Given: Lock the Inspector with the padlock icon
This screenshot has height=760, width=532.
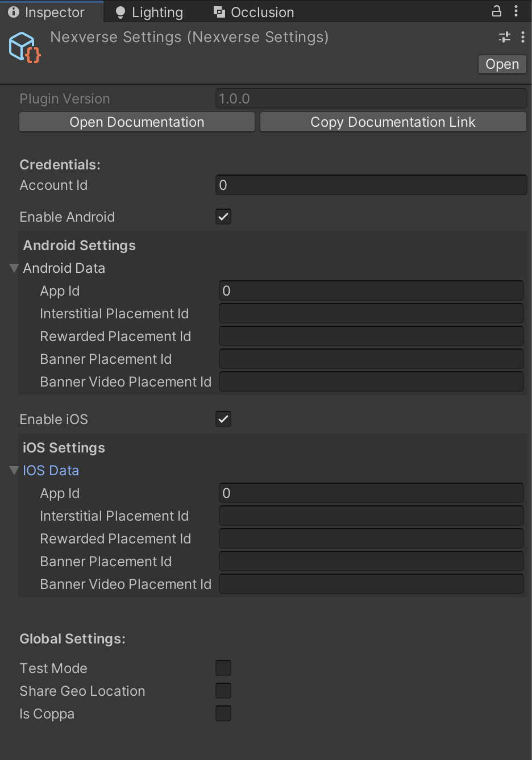Looking at the screenshot, I should [x=496, y=11].
